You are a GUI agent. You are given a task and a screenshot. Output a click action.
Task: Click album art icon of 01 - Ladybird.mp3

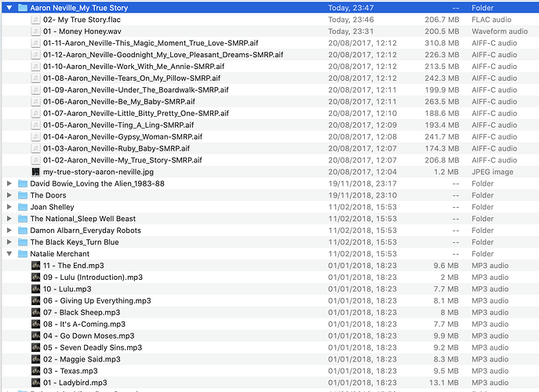pos(35,383)
